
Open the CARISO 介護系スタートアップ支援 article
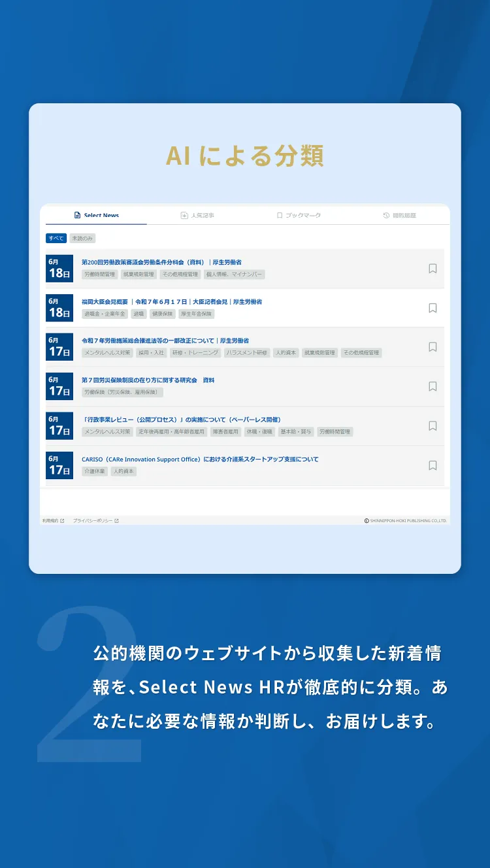click(200, 459)
